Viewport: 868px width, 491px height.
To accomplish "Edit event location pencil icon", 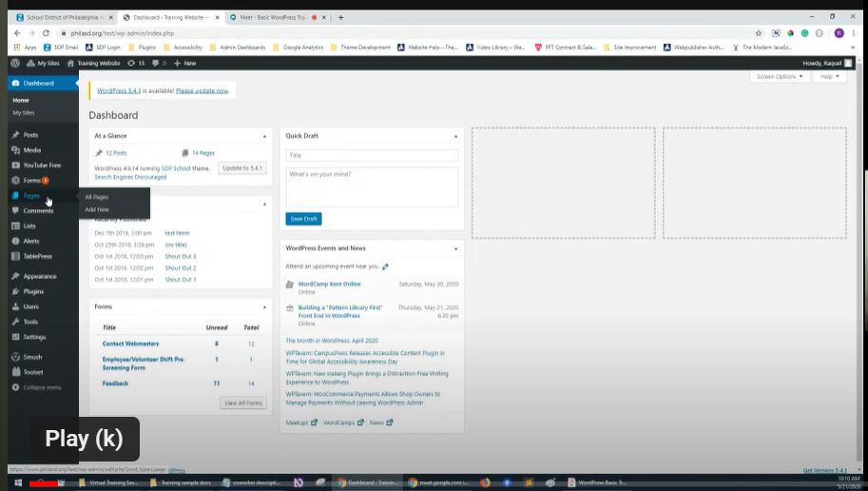I will point(385,266).
